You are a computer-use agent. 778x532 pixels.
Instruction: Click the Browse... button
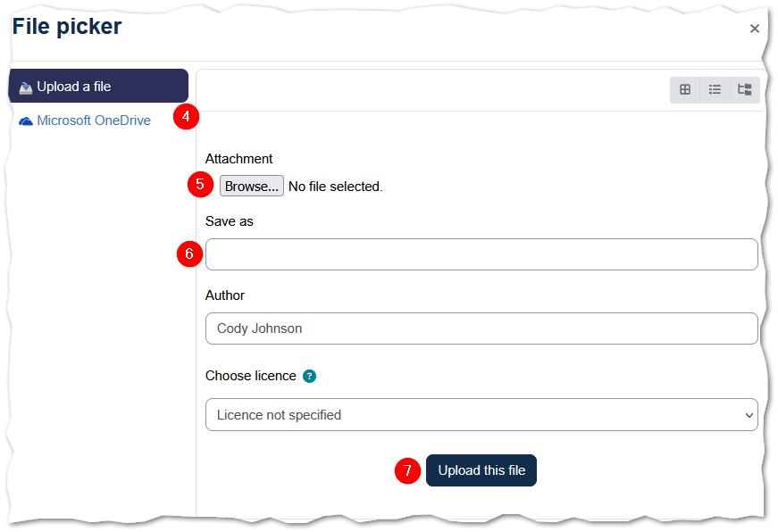click(251, 186)
